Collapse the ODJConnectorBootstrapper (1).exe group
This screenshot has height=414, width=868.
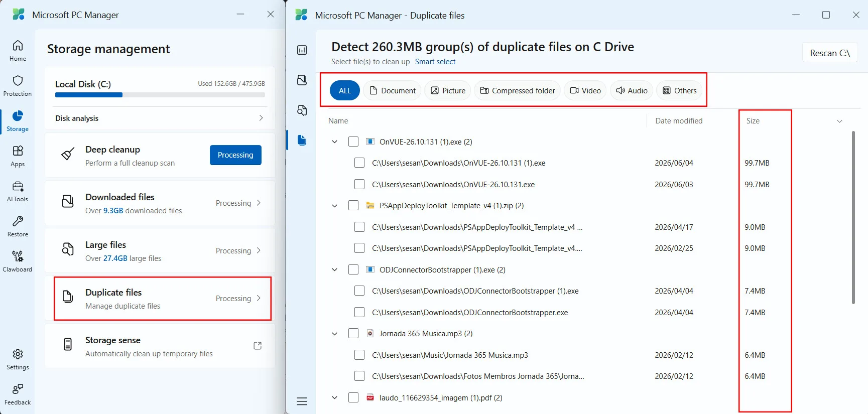(x=335, y=269)
